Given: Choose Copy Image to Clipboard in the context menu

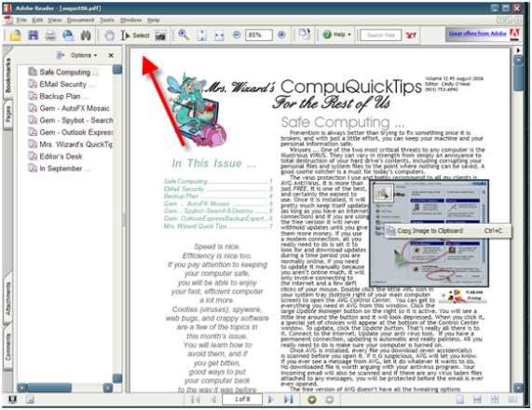Looking at the screenshot, I should [448, 231].
